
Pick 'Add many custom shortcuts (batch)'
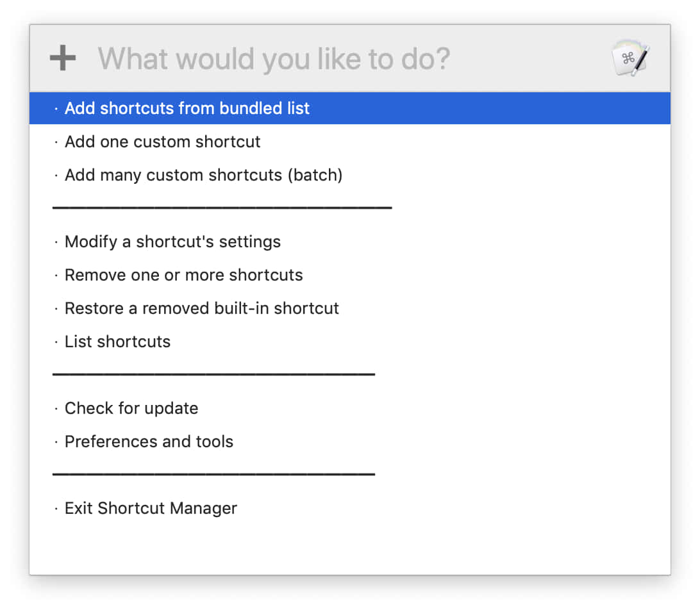[x=349, y=175]
